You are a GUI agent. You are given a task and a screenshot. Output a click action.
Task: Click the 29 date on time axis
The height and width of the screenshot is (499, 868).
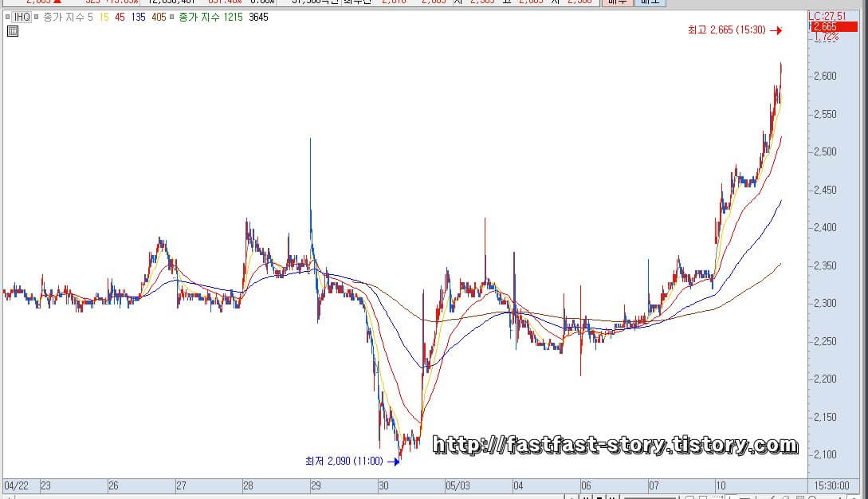pos(316,485)
